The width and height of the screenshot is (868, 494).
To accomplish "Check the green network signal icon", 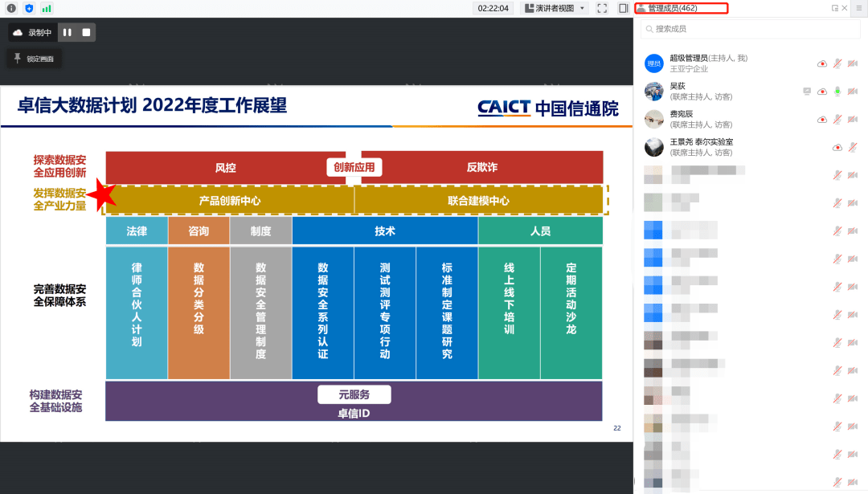I will 47,8.
